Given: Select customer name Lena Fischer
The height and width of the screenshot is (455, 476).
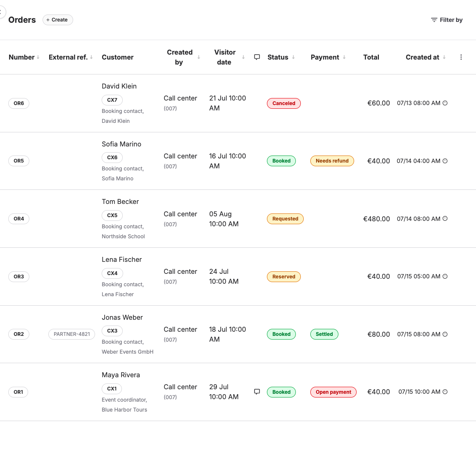Looking at the screenshot, I should click(122, 260).
